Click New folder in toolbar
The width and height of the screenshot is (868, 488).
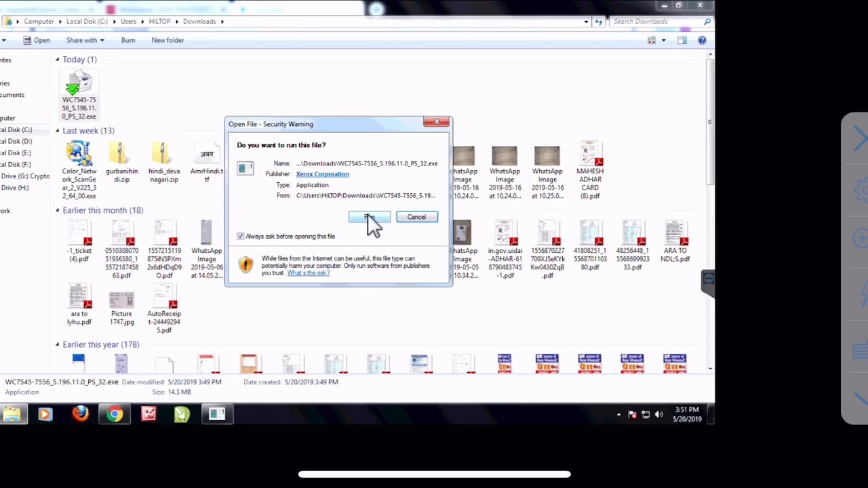click(x=167, y=40)
